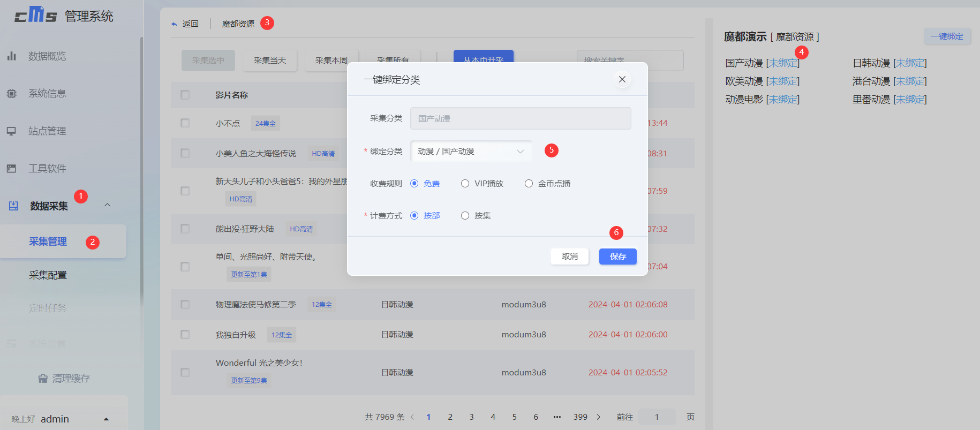This screenshot has width=980, height=430.
Task: Select the 金币点播 charge rule
Action: [529, 184]
